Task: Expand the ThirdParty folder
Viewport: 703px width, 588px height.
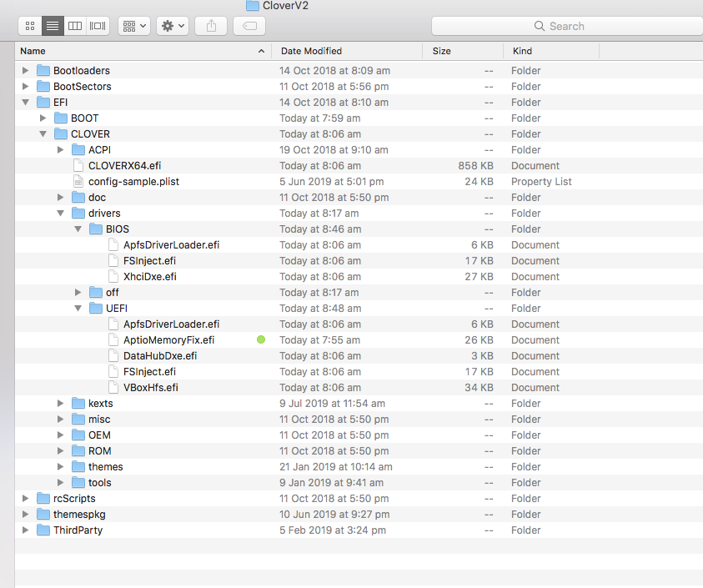Action: click(26, 530)
